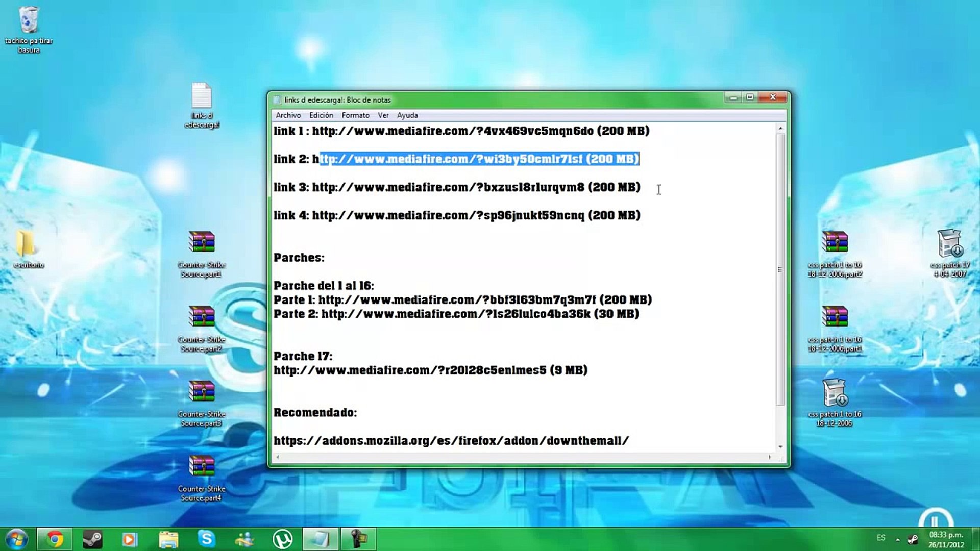The width and height of the screenshot is (980, 551).
Task: Open Steam from the taskbar
Action: (x=92, y=539)
